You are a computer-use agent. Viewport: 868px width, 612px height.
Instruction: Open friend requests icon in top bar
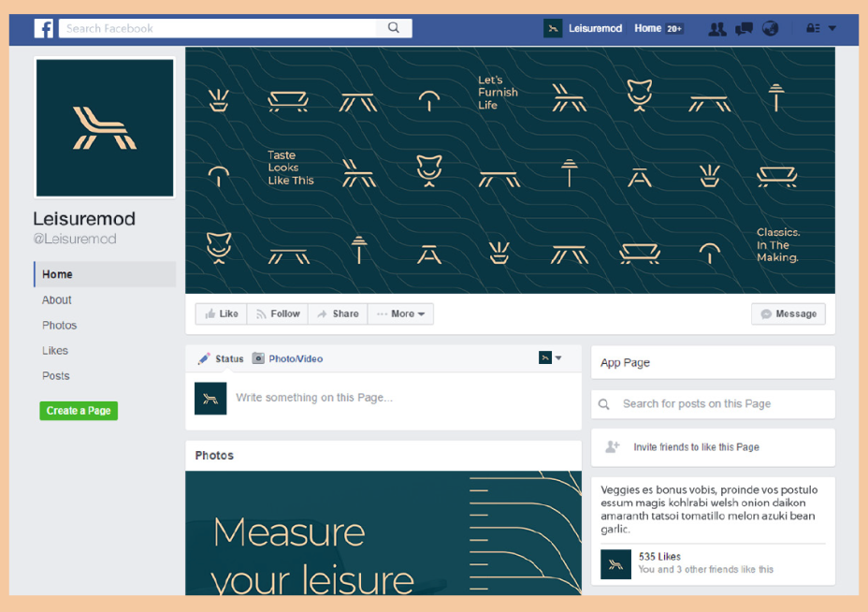coord(717,28)
